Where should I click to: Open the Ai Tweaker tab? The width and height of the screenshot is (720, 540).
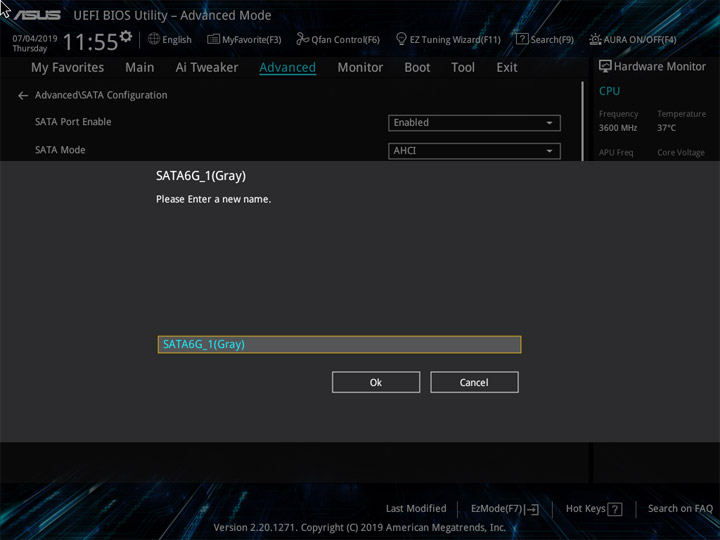point(207,68)
